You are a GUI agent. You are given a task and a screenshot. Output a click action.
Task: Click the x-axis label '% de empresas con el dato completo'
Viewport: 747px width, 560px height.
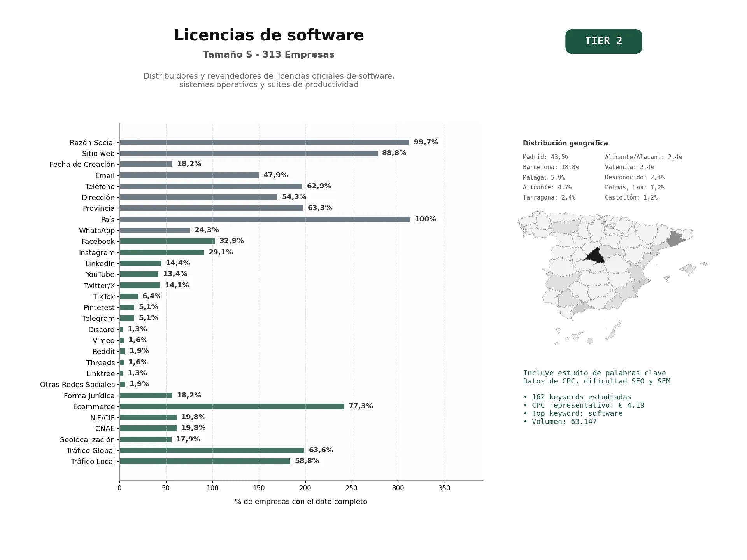[x=301, y=502]
